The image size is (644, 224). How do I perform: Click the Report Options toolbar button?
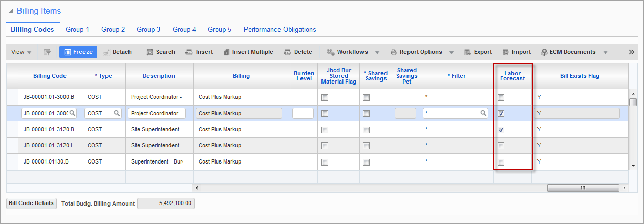tap(416, 52)
